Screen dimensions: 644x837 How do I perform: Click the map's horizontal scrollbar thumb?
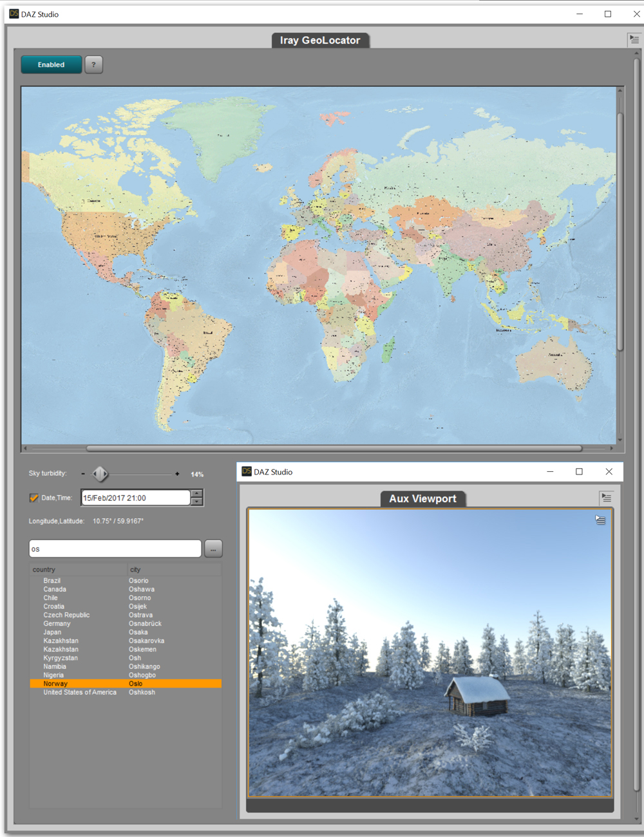coord(334,448)
